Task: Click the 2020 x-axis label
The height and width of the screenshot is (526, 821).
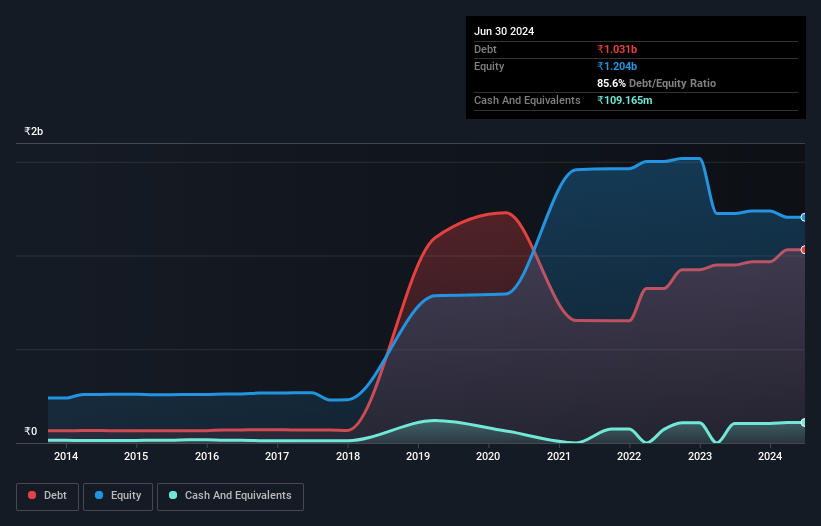Action: point(488,456)
